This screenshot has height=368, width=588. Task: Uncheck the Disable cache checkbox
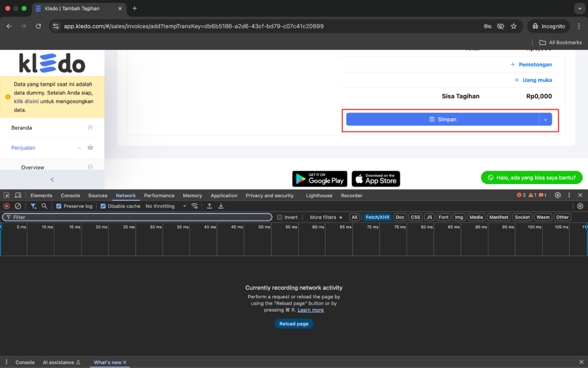103,206
